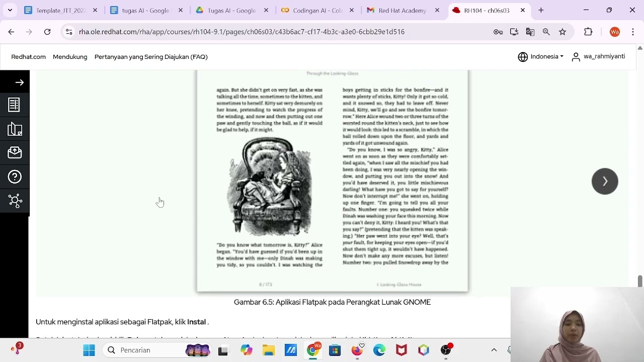
Task: Open Microsoft Edge from the taskbar
Action: click(379, 350)
